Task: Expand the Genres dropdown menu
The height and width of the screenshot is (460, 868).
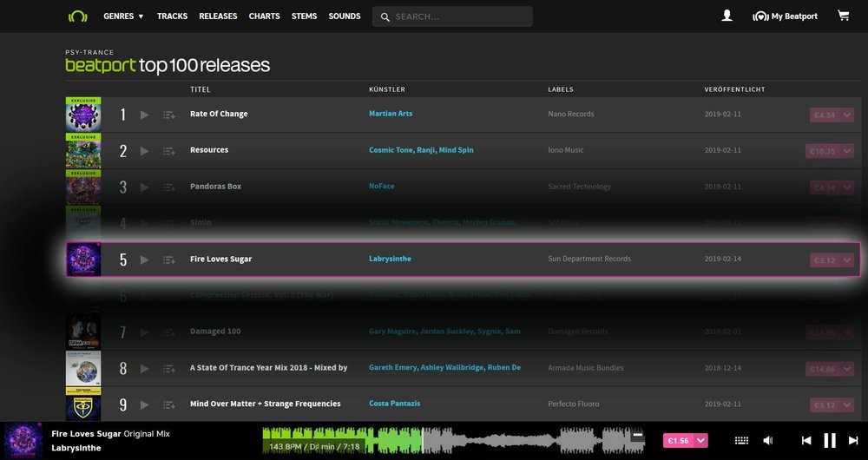Action: (123, 16)
